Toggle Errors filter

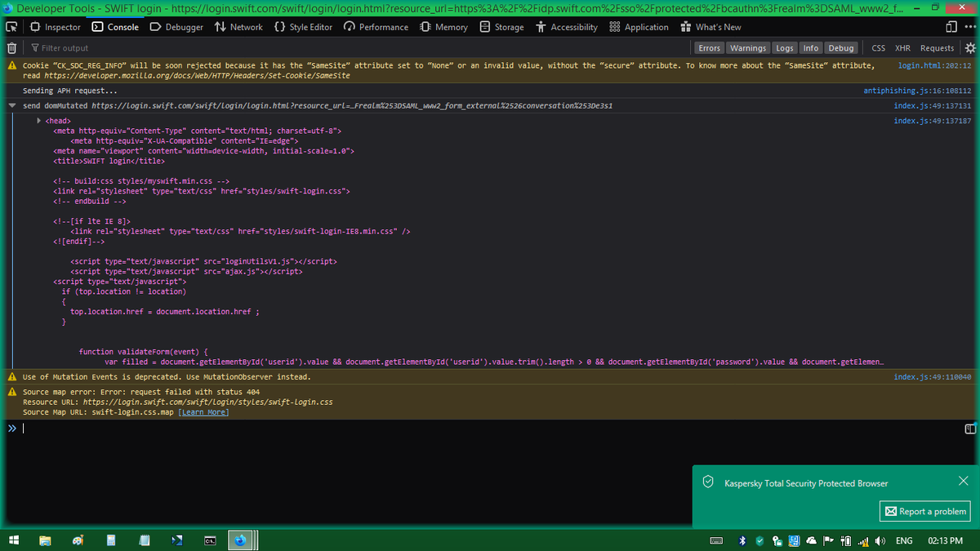pyautogui.click(x=710, y=48)
